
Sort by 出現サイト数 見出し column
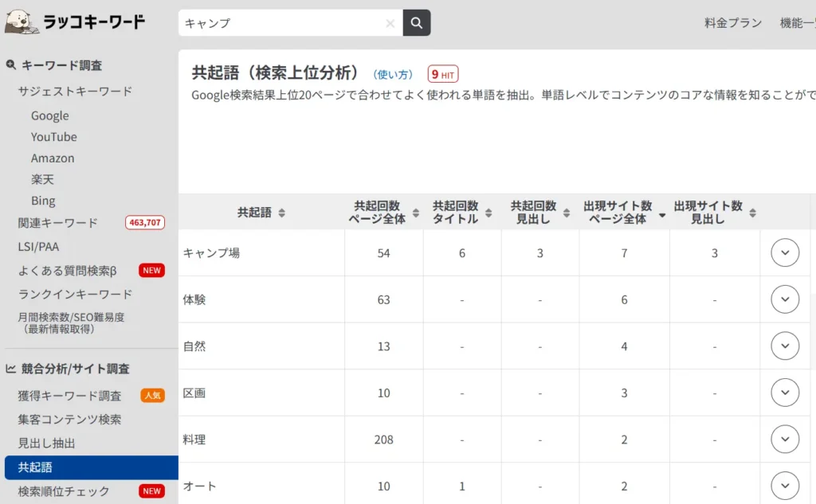[x=752, y=213]
